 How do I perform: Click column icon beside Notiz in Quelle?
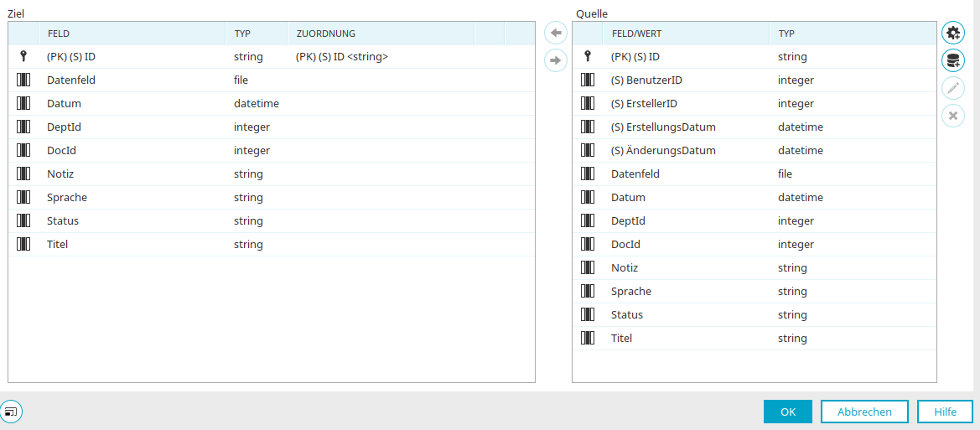point(588,267)
